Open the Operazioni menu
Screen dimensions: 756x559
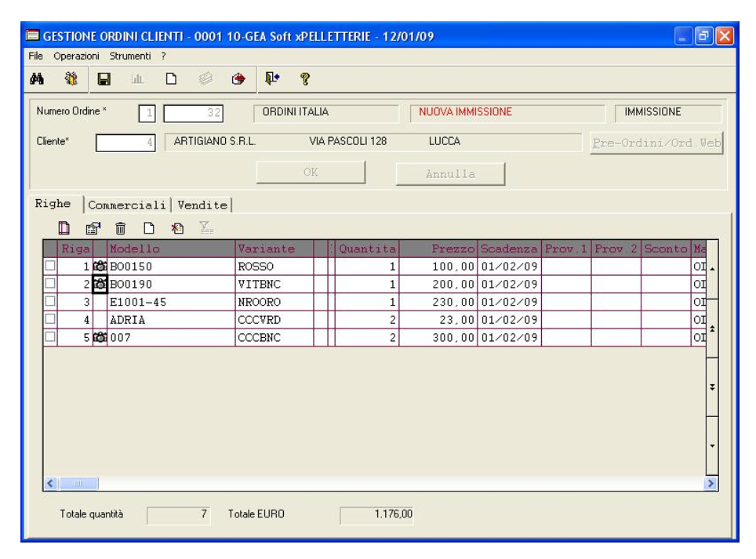(76, 56)
